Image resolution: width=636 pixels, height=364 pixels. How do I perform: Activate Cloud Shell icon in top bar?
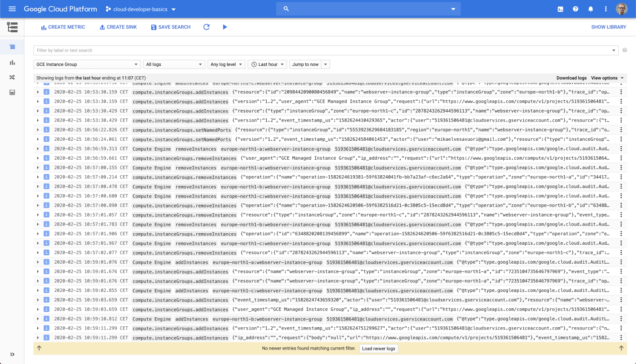[x=560, y=9]
